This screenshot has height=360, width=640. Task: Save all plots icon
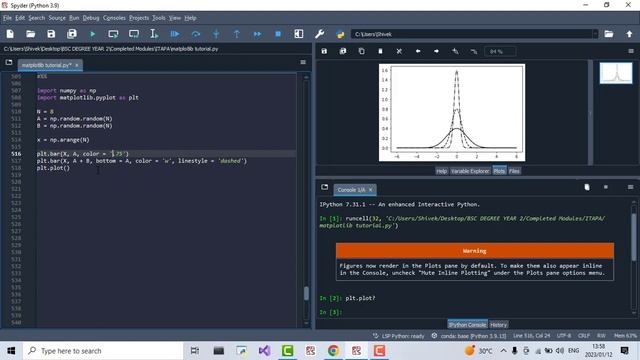[x=343, y=51]
